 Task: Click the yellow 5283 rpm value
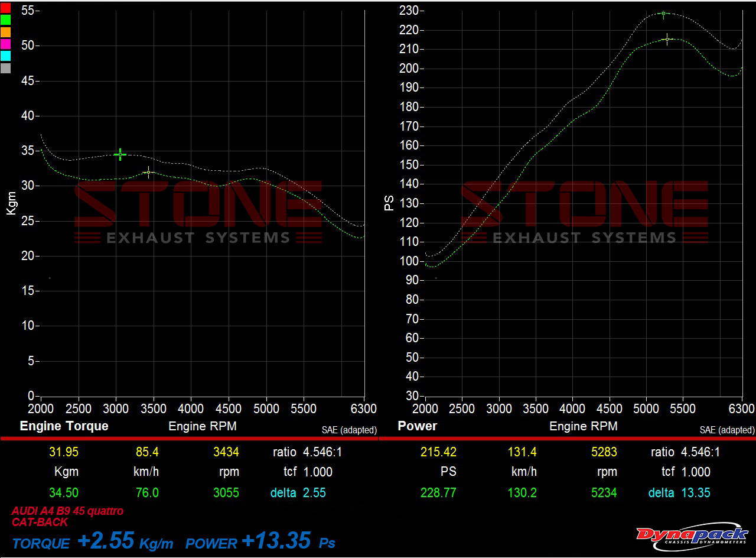(x=604, y=452)
